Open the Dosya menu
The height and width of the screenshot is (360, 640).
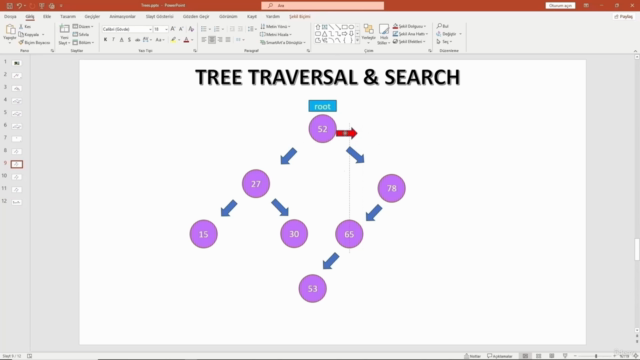[x=10, y=17]
